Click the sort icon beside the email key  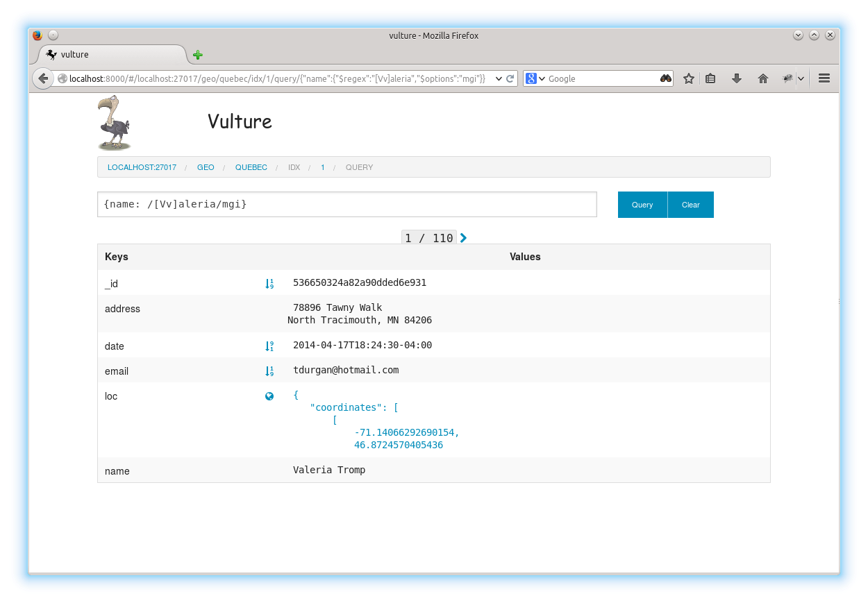click(269, 371)
